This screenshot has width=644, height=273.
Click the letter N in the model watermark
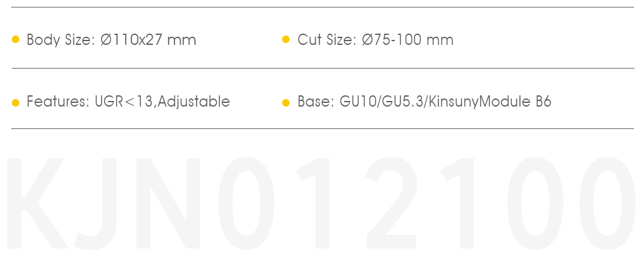(168, 203)
